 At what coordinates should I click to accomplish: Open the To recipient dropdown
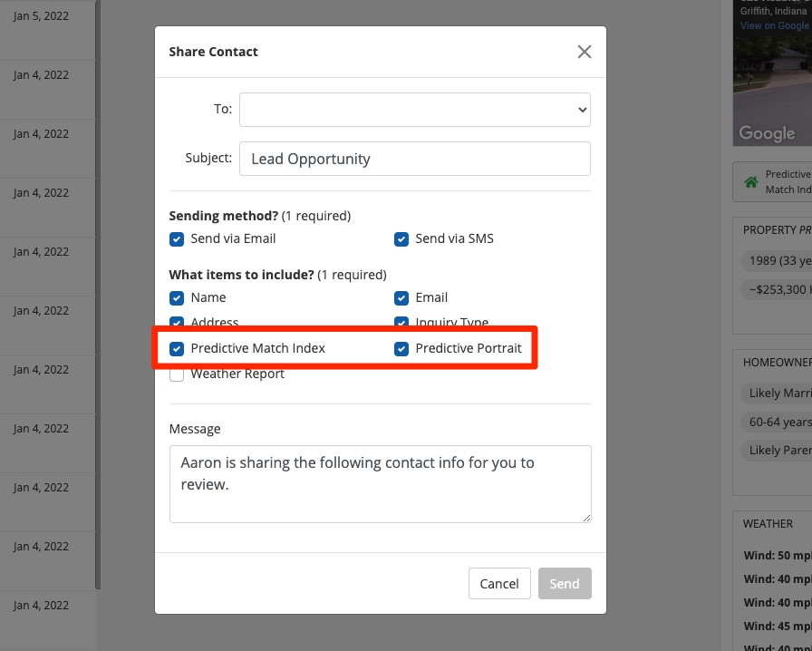click(415, 109)
